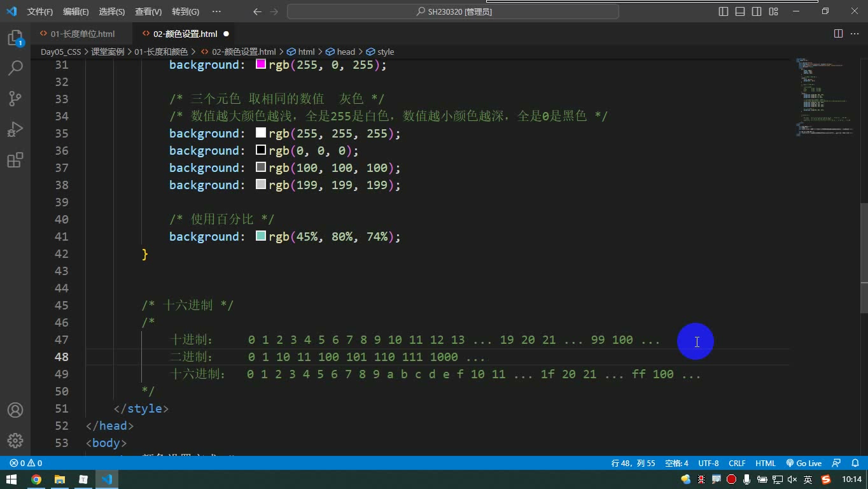868x489 pixels.
Task: Open magenta rgb(255, 0, 255) color swatch
Action: click(261, 64)
